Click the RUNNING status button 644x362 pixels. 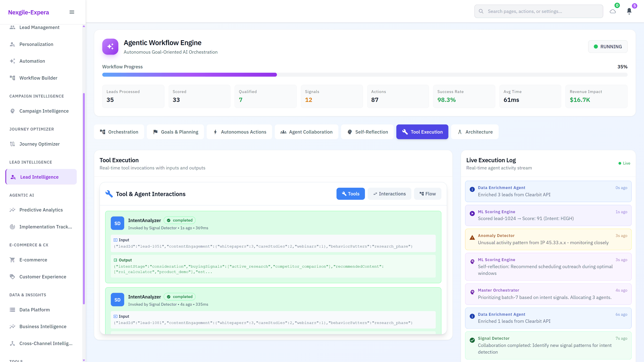click(608, 46)
